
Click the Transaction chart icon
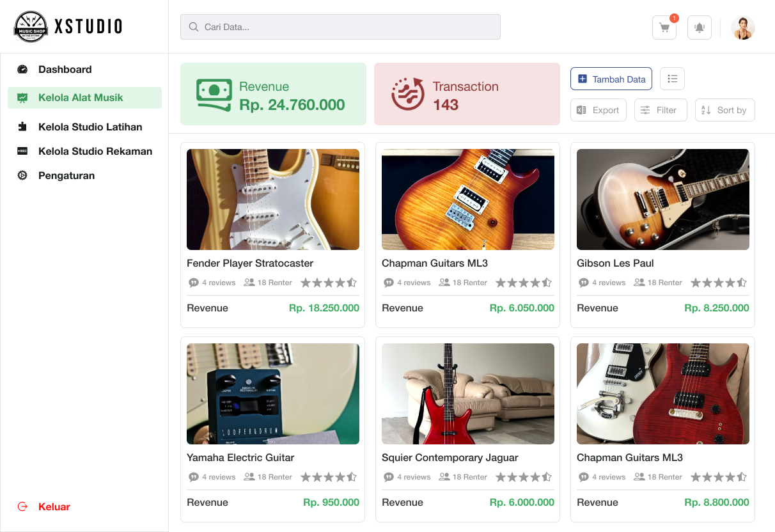407,93
